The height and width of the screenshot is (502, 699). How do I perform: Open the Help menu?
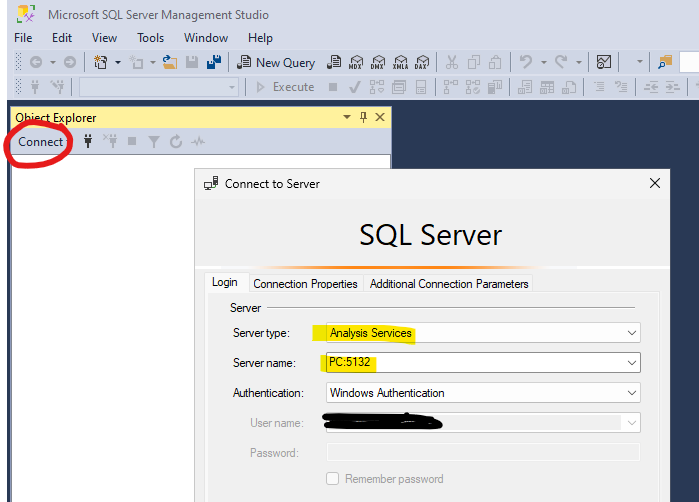pos(260,38)
